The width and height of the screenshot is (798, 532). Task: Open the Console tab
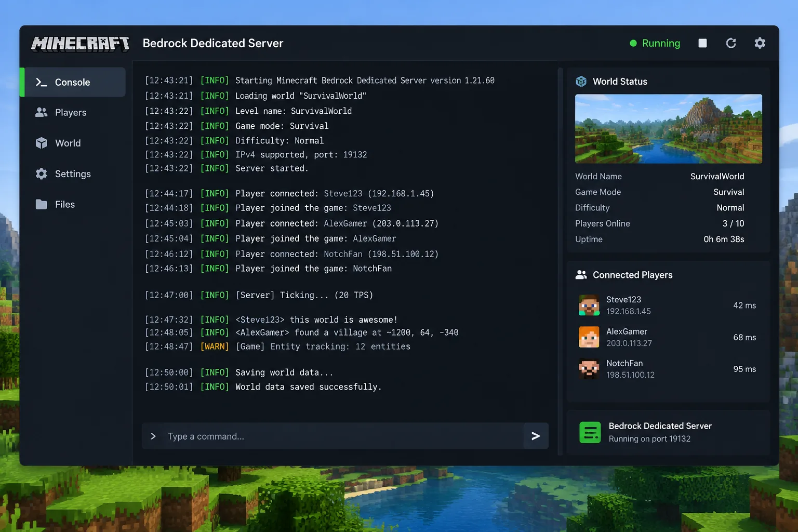[73, 82]
